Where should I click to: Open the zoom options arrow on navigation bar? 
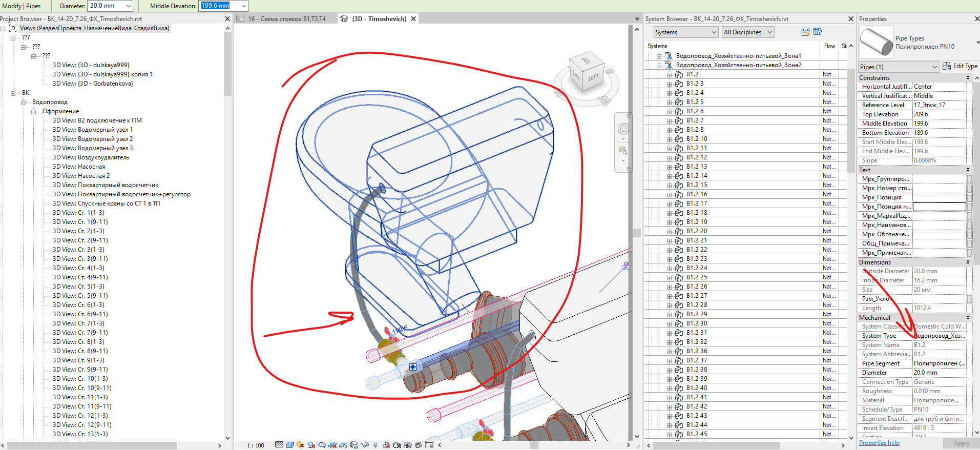[623, 161]
